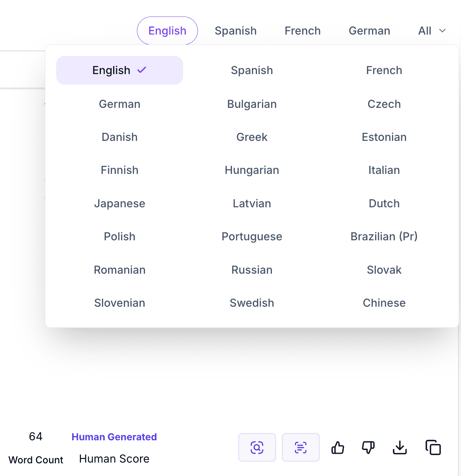The image size is (461, 476).
Task: Click the Human Generated link
Action: click(x=114, y=436)
